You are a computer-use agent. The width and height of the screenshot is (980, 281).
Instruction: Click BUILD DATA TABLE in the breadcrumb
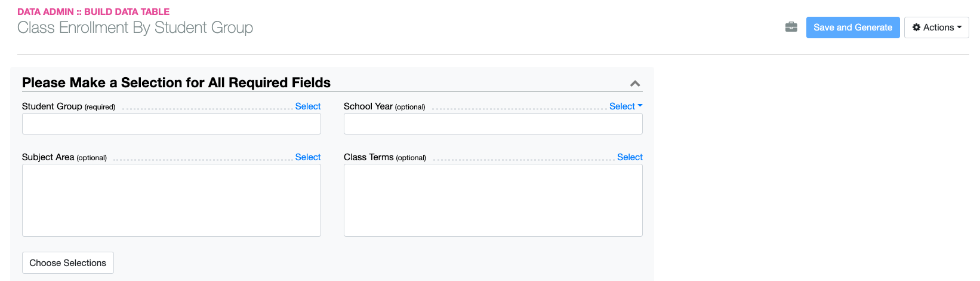pos(127,12)
